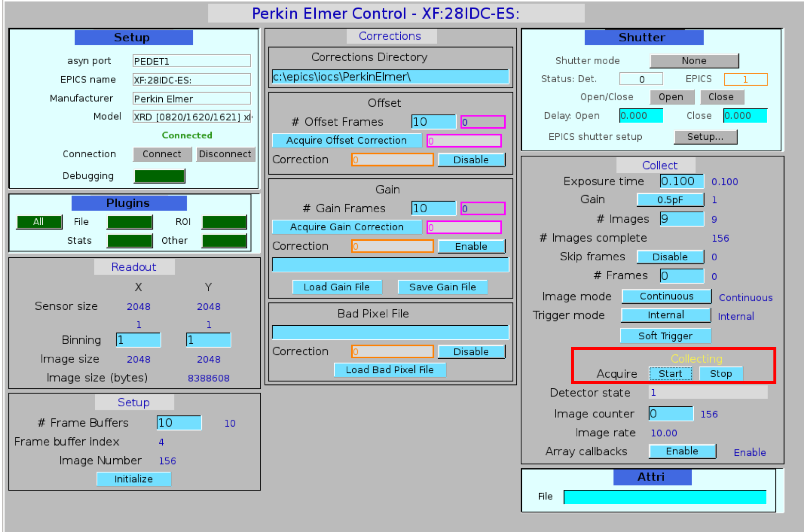Edit the # Frame Buffers field

(x=179, y=423)
